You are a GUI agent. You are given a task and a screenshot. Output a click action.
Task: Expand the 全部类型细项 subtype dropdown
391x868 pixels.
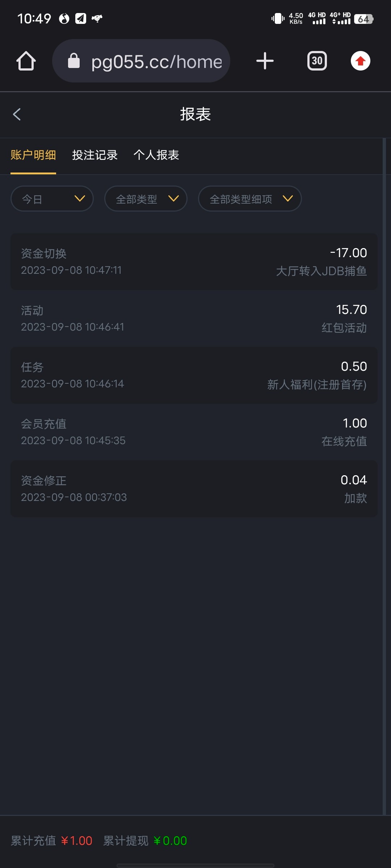(250, 199)
